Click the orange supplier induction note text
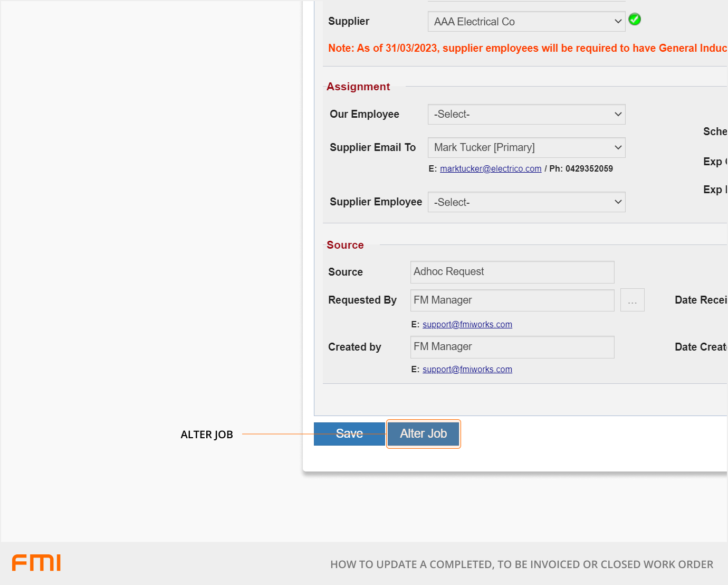728x585 pixels. (x=526, y=48)
